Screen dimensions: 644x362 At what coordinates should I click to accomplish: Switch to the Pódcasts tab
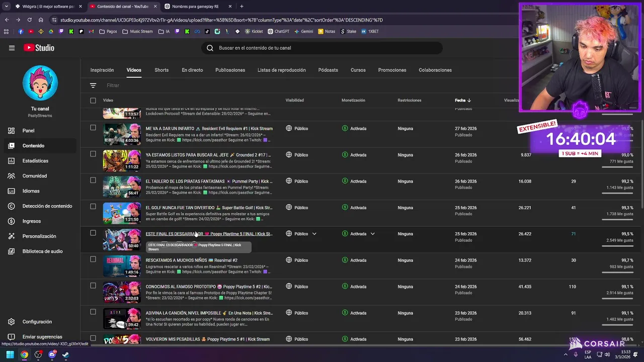pyautogui.click(x=328, y=70)
